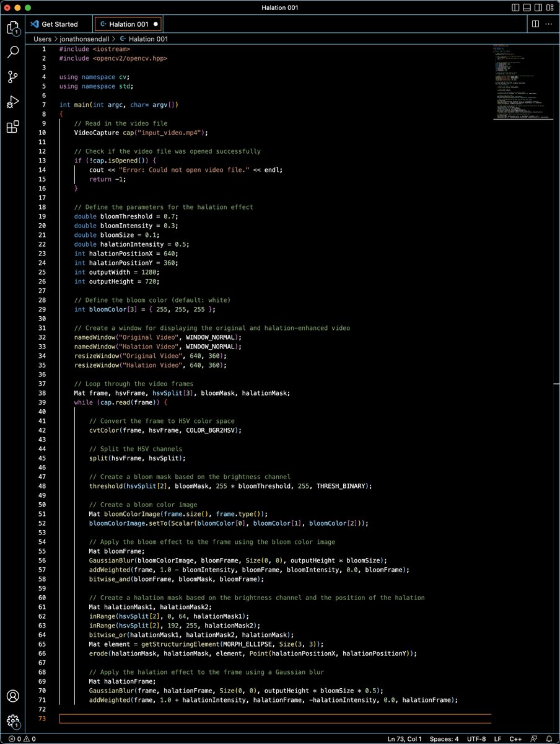The height and width of the screenshot is (744, 560).
Task: Click the THRESH_BINARY constant
Action: [x=341, y=486]
